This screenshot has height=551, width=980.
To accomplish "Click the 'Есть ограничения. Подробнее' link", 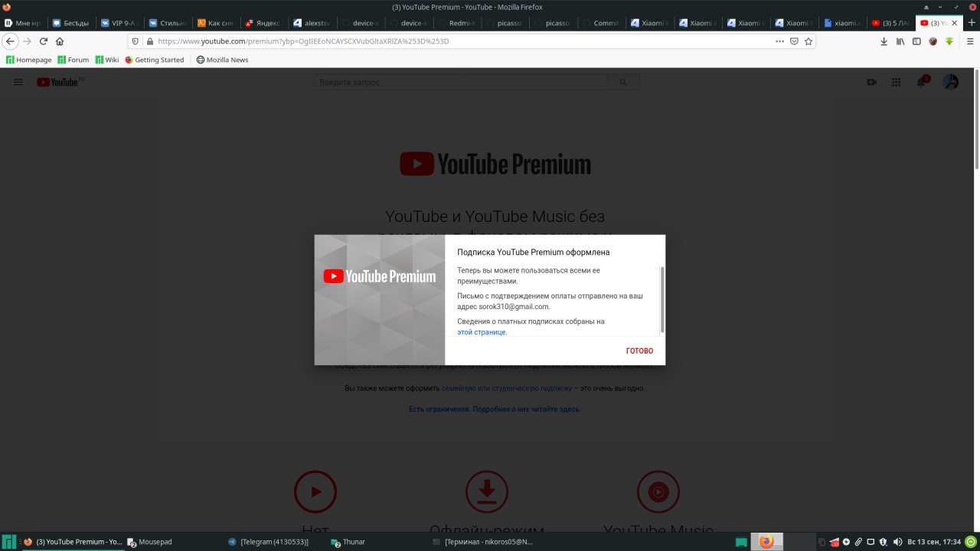I will [495, 409].
